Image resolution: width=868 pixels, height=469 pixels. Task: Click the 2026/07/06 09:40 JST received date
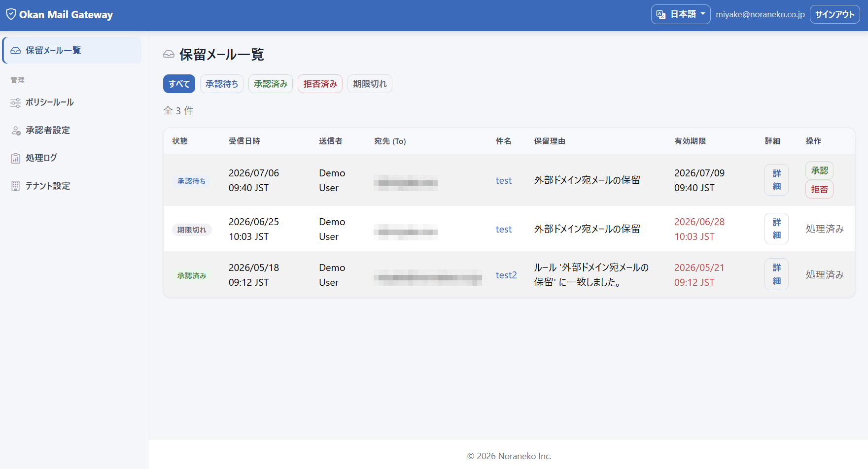(x=254, y=180)
